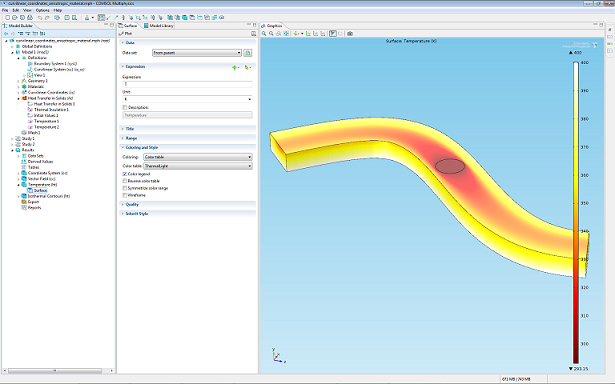This screenshot has width=615, height=384.
Task: Click the Go to Source icon next to Data set
Action: tap(247, 53)
